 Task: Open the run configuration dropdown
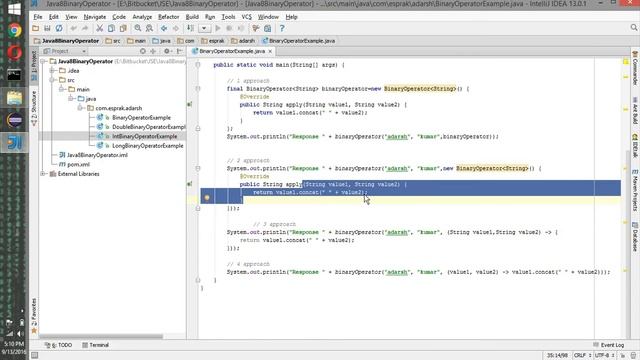204,29
